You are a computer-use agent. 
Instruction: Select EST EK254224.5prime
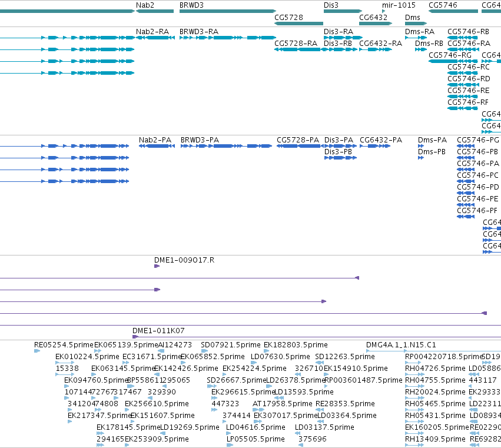[x=224, y=374]
